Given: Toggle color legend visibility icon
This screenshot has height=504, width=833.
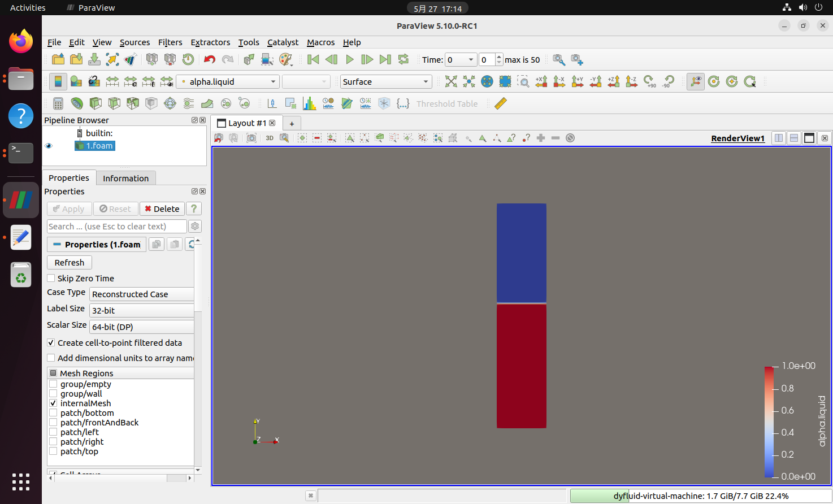Looking at the screenshot, I should (x=58, y=81).
